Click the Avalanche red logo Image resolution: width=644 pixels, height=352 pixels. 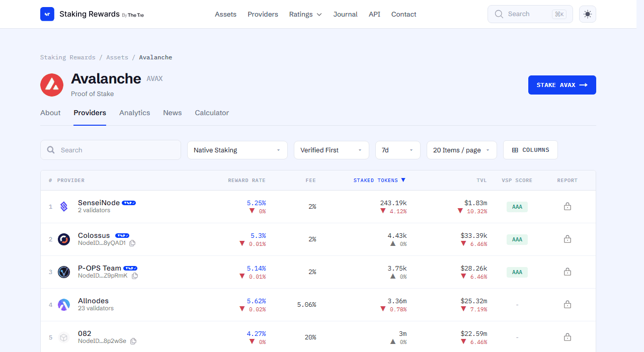coord(52,85)
